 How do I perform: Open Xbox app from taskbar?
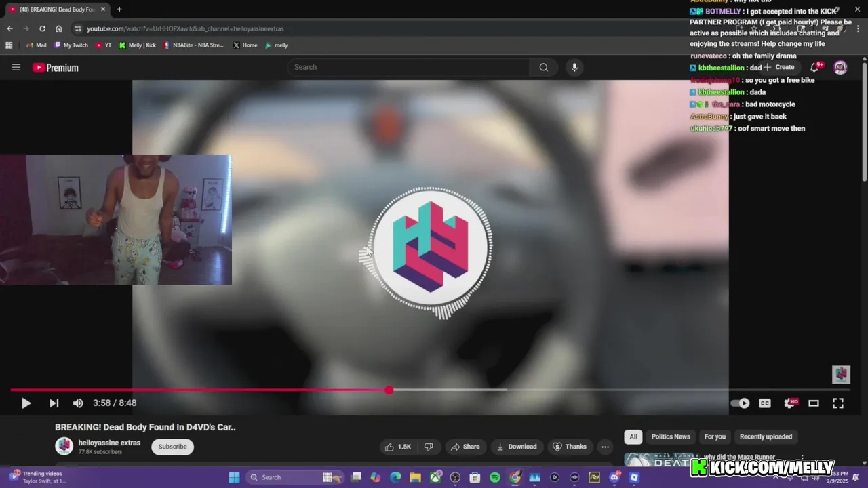(435, 477)
